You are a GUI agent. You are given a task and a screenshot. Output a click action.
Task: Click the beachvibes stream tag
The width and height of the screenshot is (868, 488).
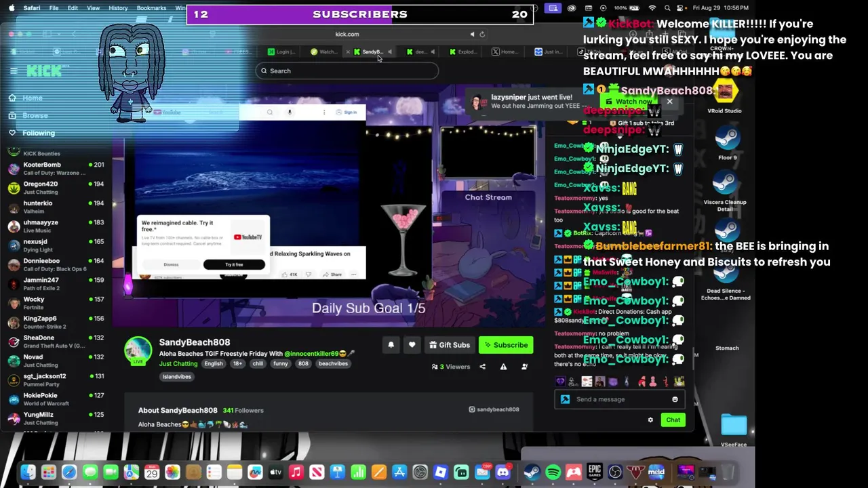coord(333,364)
